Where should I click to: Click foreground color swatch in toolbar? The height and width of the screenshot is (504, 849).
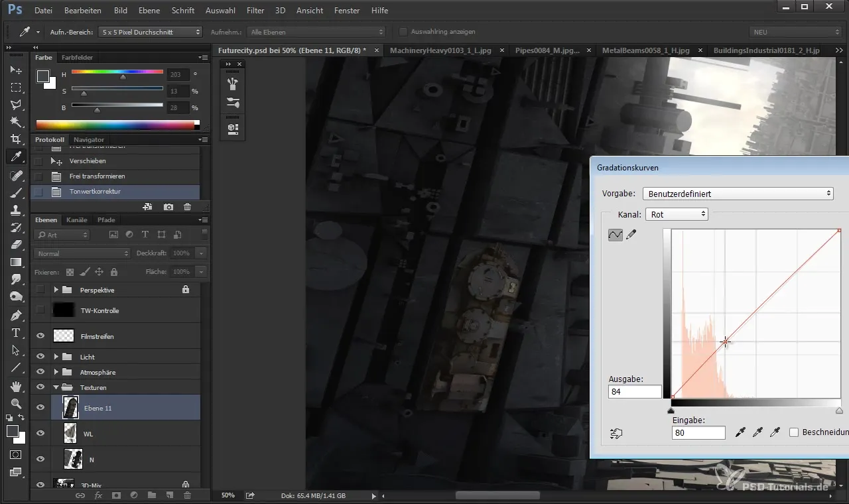point(12,431)
